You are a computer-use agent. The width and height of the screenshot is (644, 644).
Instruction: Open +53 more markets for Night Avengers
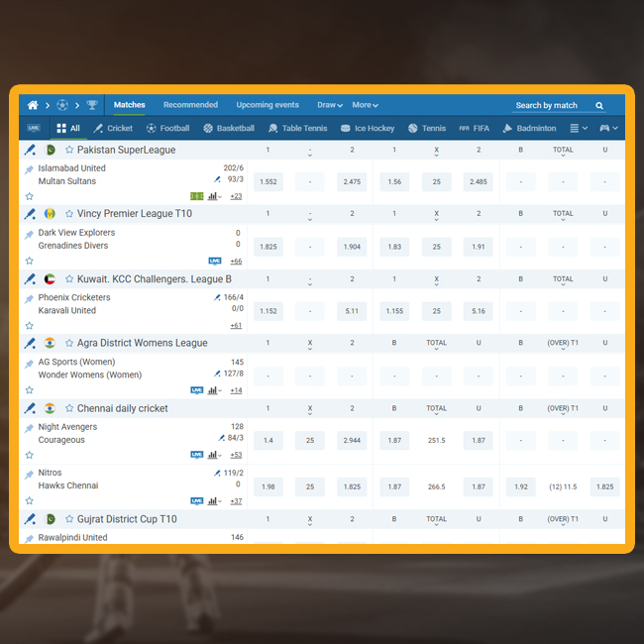pos(236,455)
